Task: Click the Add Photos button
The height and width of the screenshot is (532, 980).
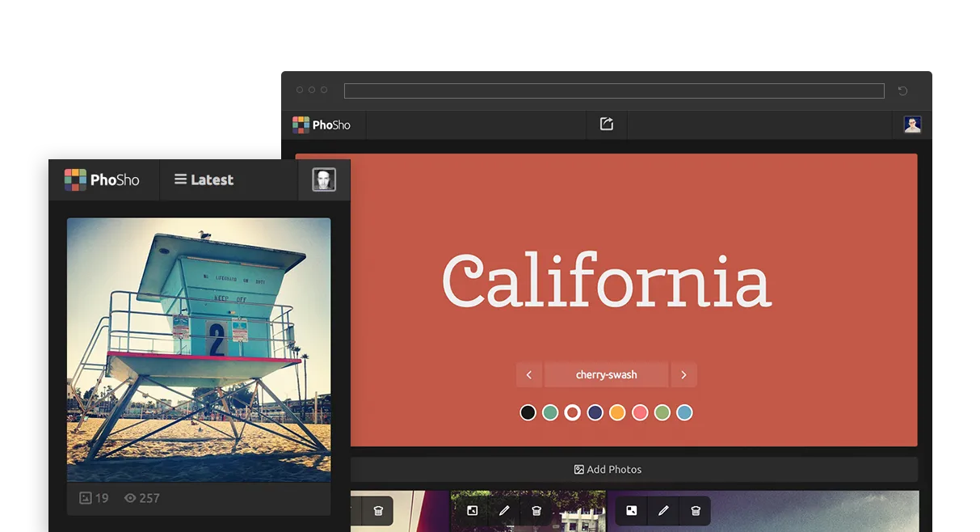Action: point(608,469)
